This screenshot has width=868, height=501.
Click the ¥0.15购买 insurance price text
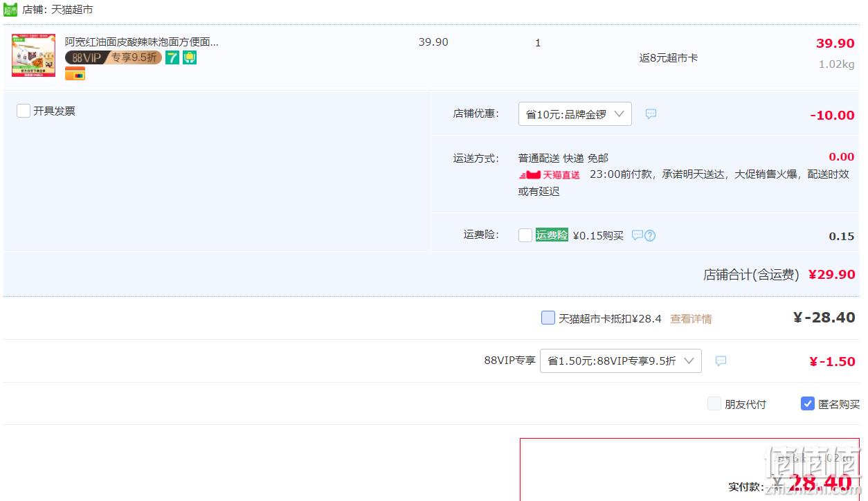pos(598,235)
